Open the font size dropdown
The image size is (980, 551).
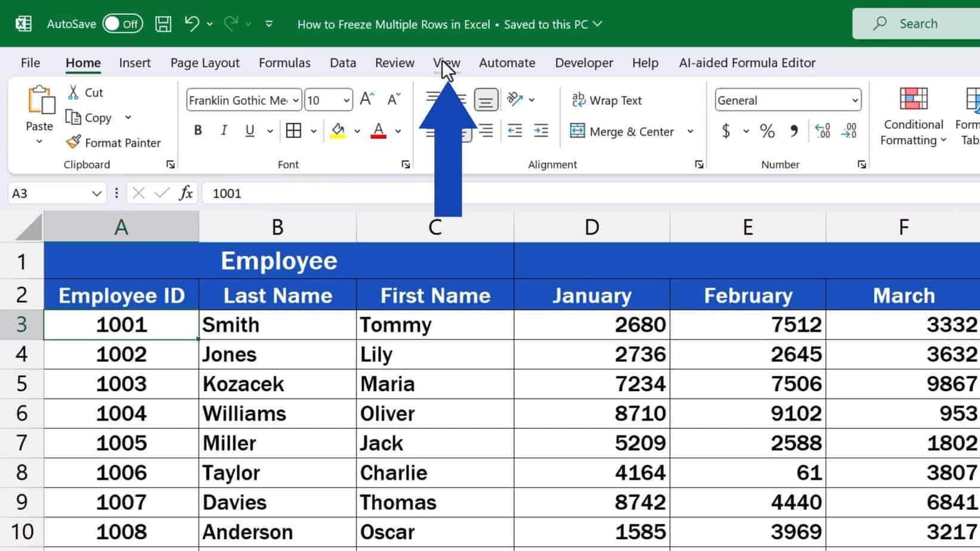click(x=347, y=100)
